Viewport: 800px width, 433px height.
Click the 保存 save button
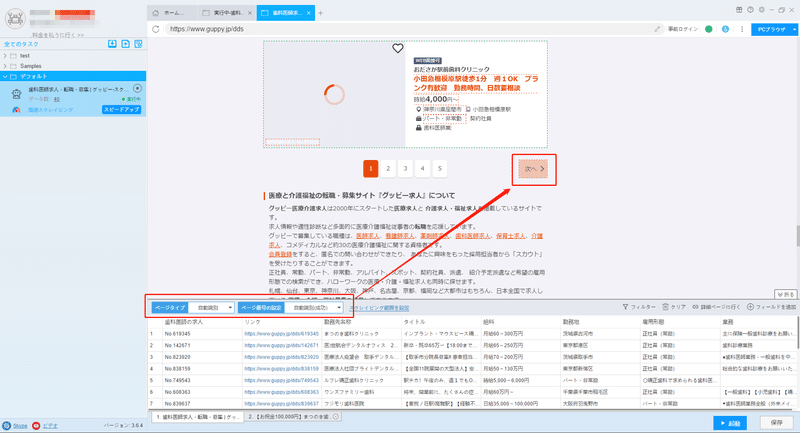(x=777, y=423)
